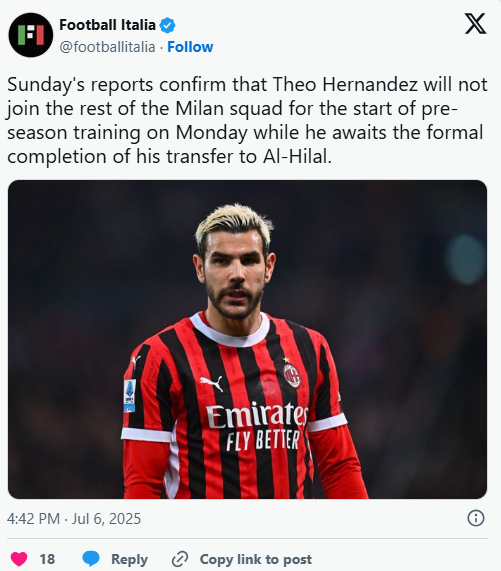Click the Football Italia display name

[x=107, y=25]
